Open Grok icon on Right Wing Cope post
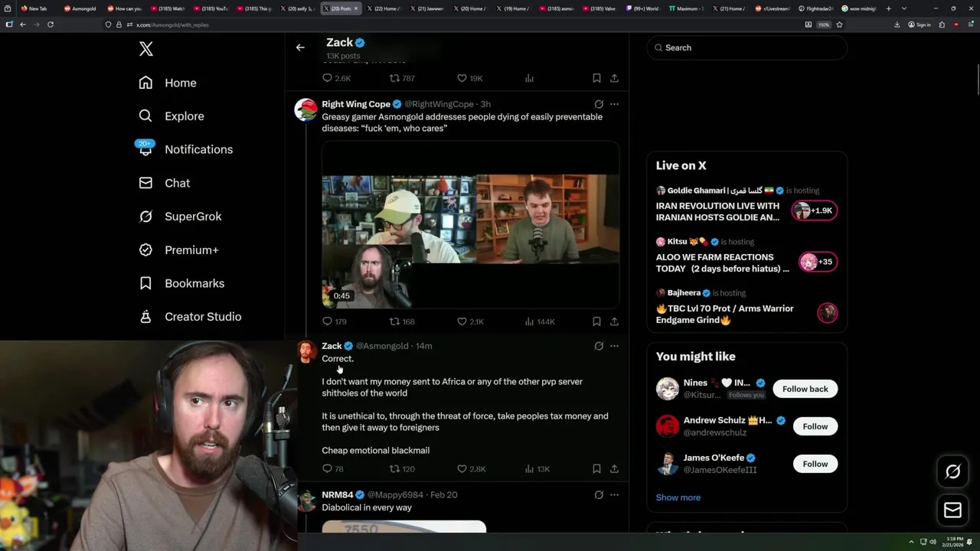The height and width of the screenshot is (551, 980). pyautogui.click(x=599, y=104)
